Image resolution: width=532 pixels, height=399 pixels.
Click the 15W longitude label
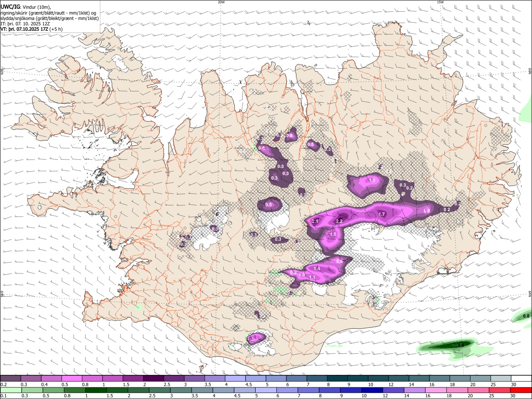coord(440,2)
